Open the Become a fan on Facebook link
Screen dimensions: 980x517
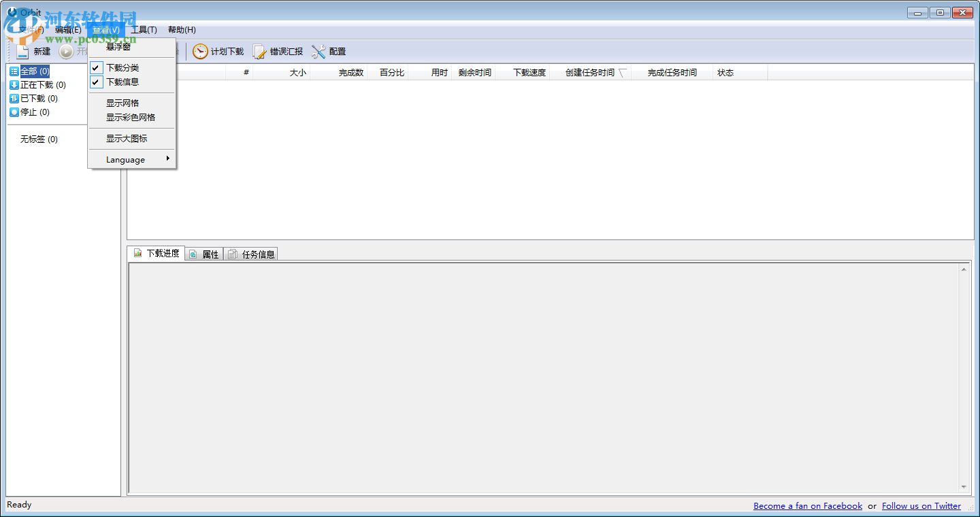point(807,505)
